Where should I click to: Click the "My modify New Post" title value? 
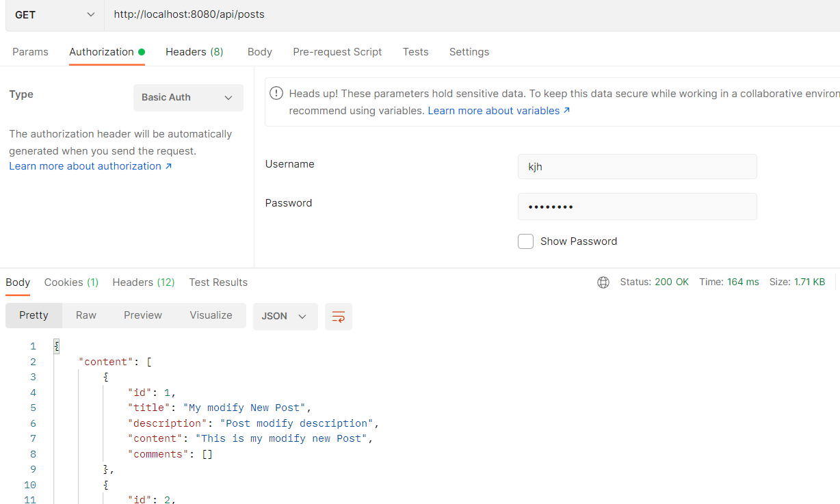(244, 408)
